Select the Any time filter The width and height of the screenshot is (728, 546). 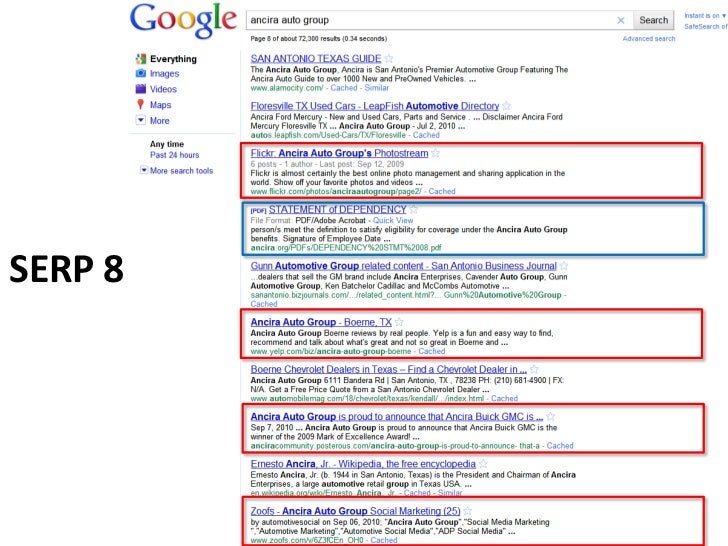click(167, 144)
